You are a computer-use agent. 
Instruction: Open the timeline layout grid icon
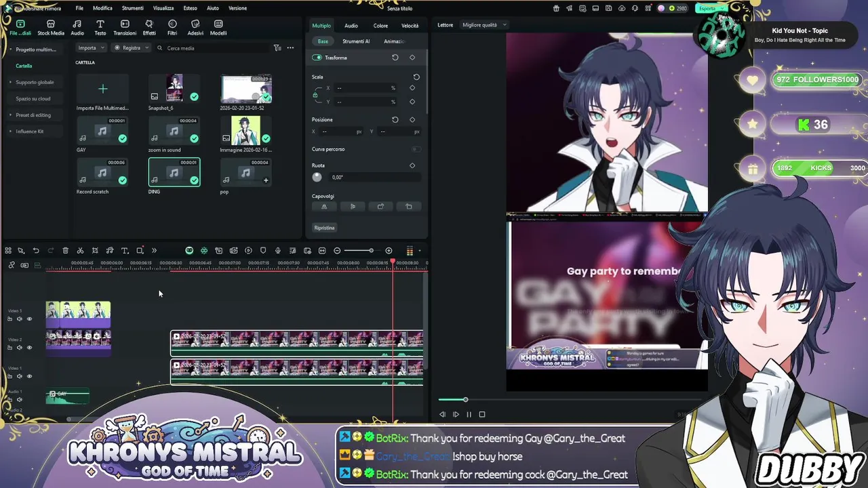tap(8, 251)
